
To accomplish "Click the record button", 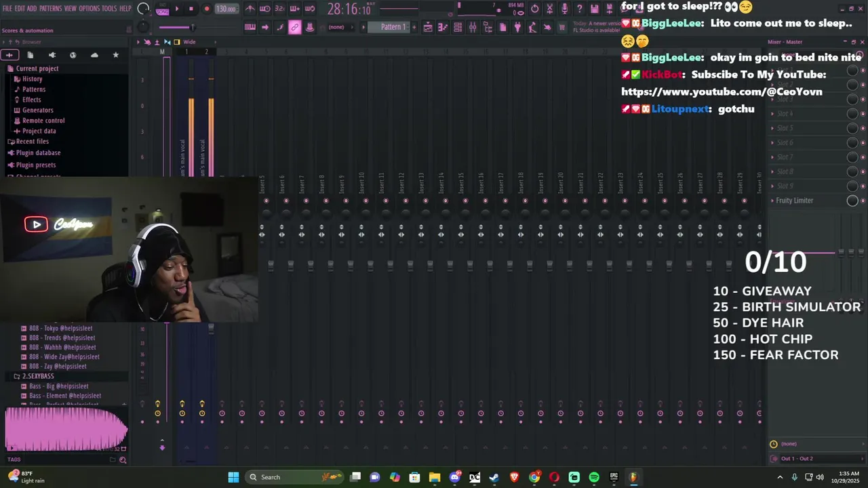I will 207,9.
